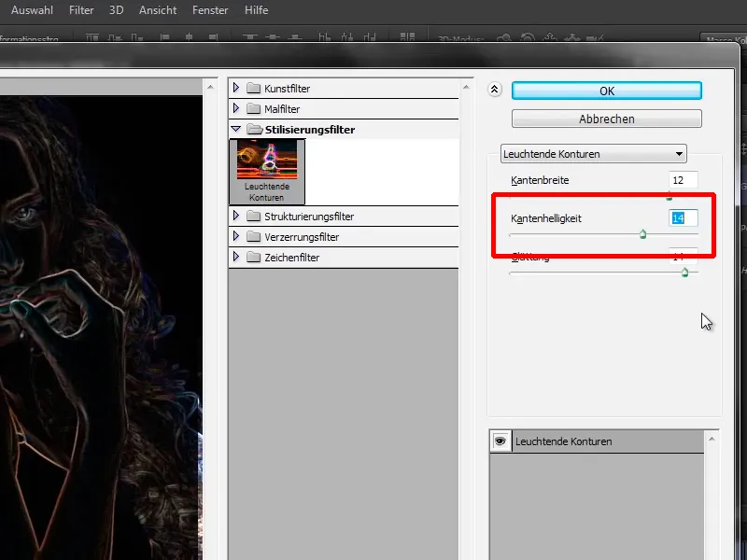Click the Verzerrungsfilter folder icon
Image resolution: width=747 pixels, height=560 pixels.
(x=253, y=237)
